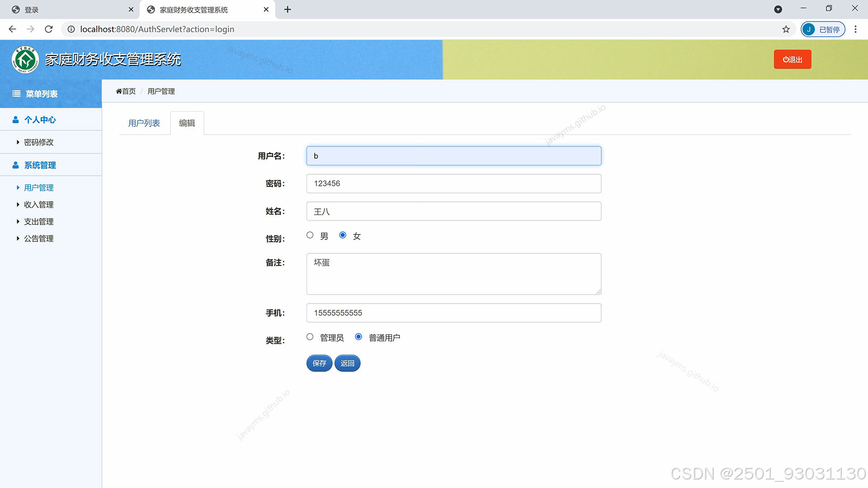Open 用户管理 in the sidebar
868x488 pixels.
(38, 188)
